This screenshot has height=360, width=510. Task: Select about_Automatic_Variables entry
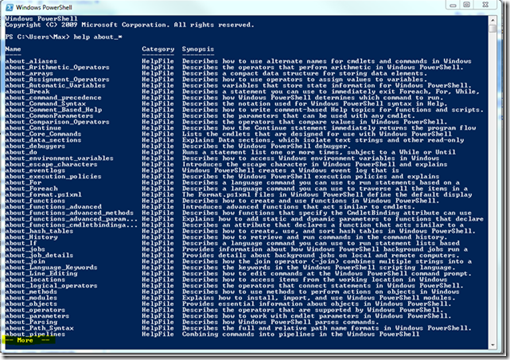pyautogui.click(x=55, y=85)
